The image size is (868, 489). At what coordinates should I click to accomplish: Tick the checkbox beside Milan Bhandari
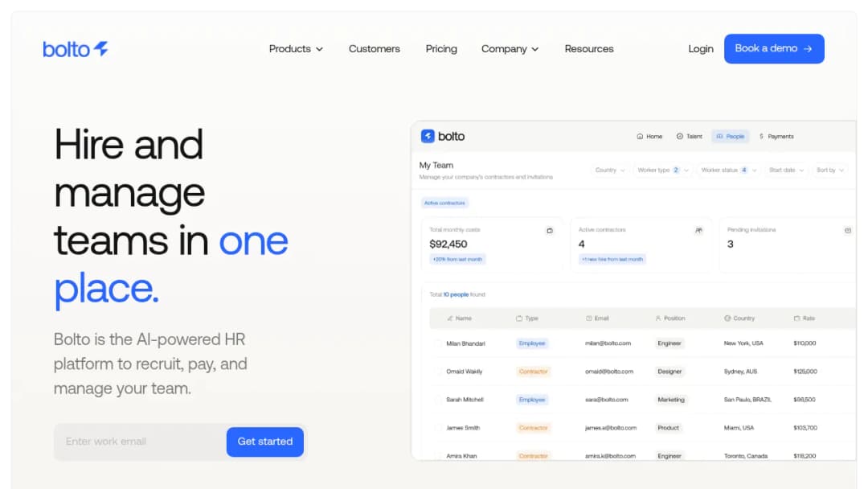pyautogui.click(x=439, y=343)
